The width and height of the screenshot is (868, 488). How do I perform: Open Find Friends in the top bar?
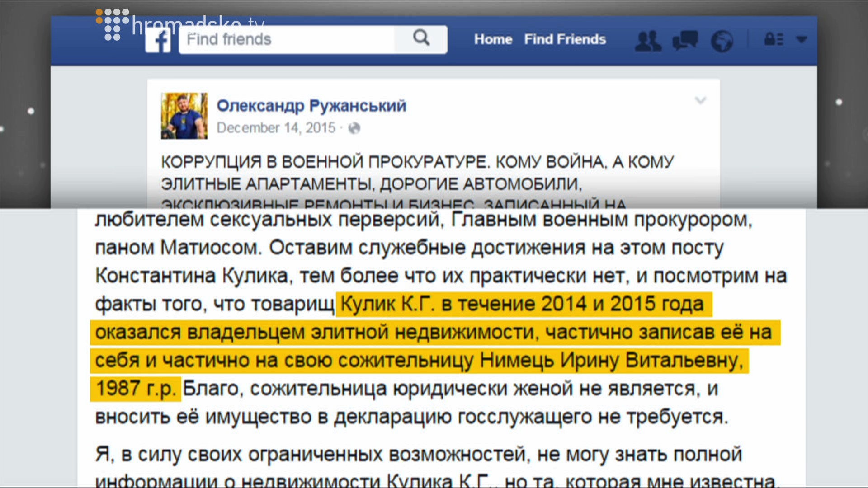click(565, 39)
